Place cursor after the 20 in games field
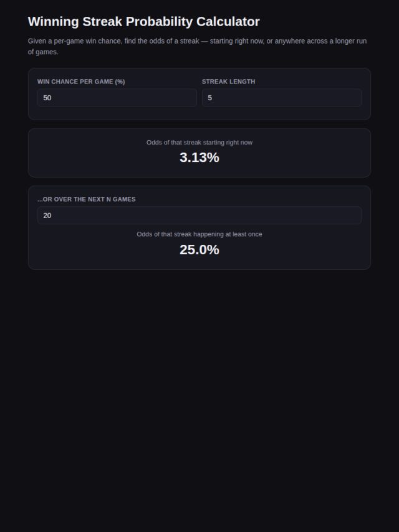This screenshot has height=532, width=399. 52,216
